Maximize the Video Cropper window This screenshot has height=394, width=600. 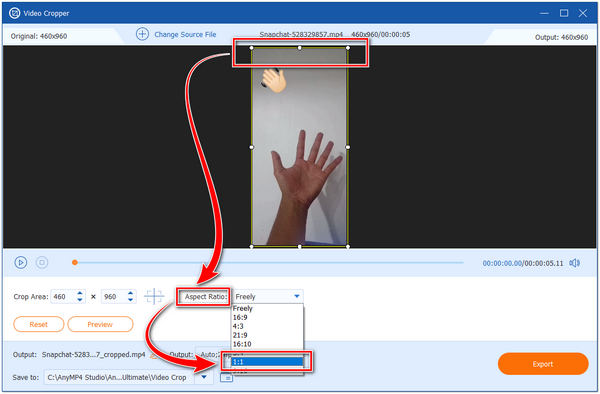coord(564,13)
